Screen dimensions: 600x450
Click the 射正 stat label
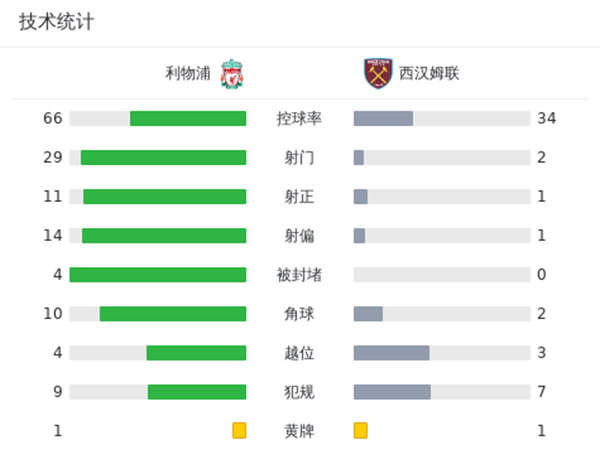click(299, 196)
